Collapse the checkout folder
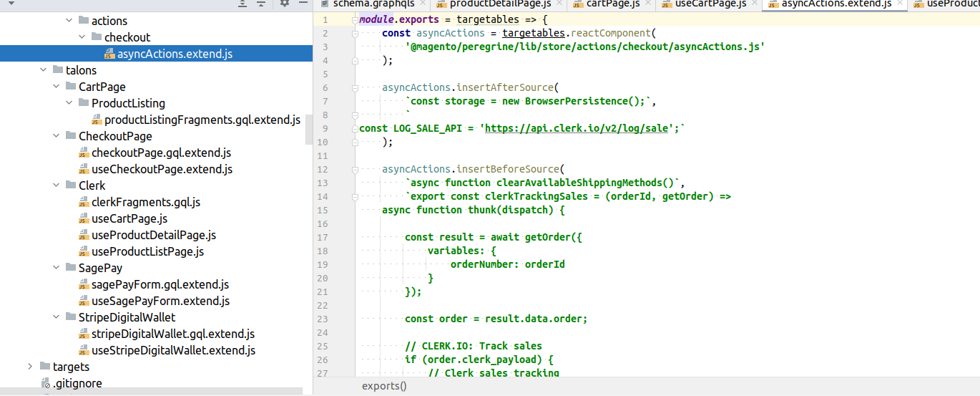 [82, 37]
